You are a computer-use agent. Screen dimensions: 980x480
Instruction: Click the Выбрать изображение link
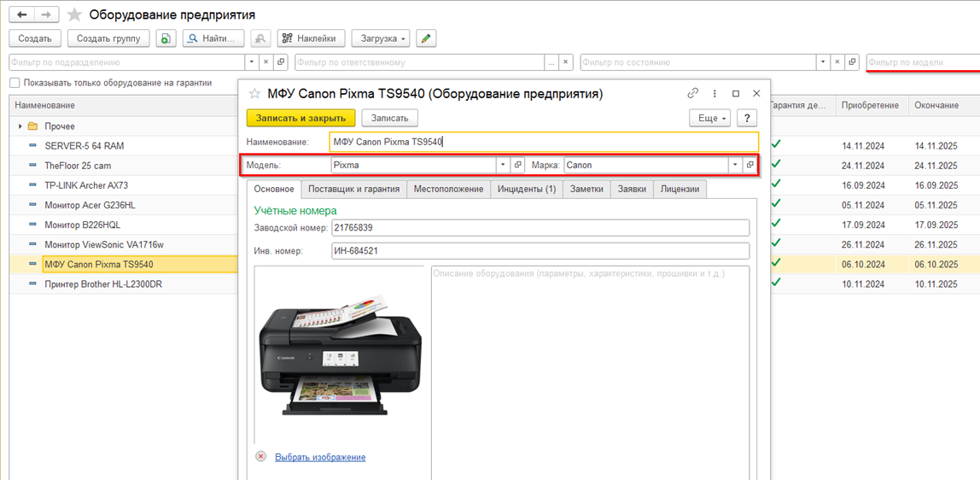click(x=320, y=457)
